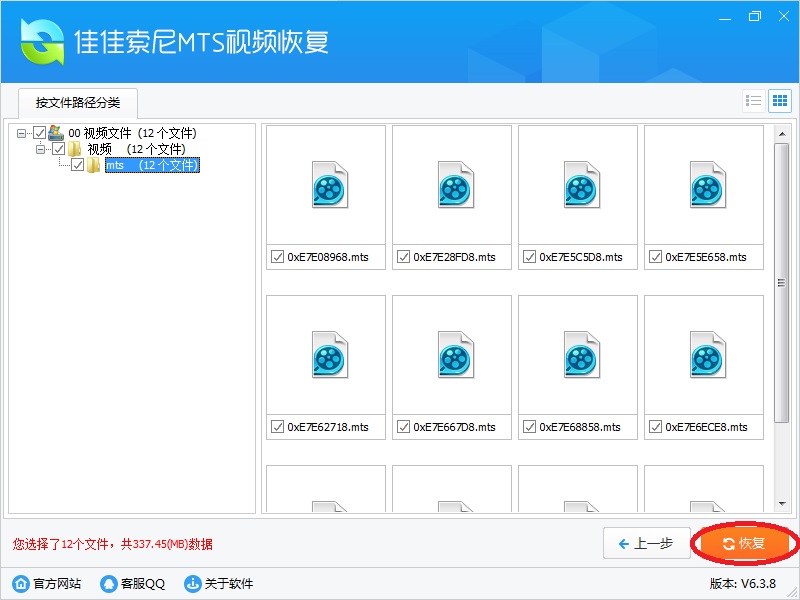Select the mts folder tree item

[152, 165]
